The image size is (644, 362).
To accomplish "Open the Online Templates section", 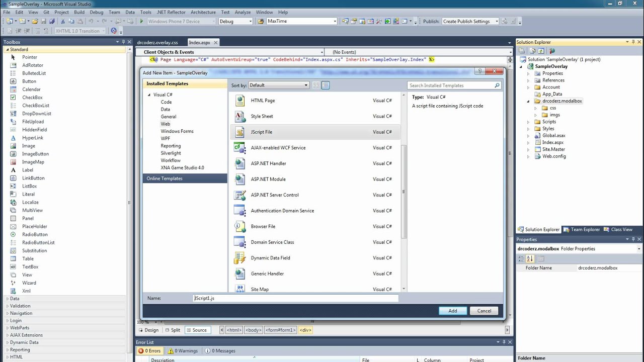I will click(185, 178).
